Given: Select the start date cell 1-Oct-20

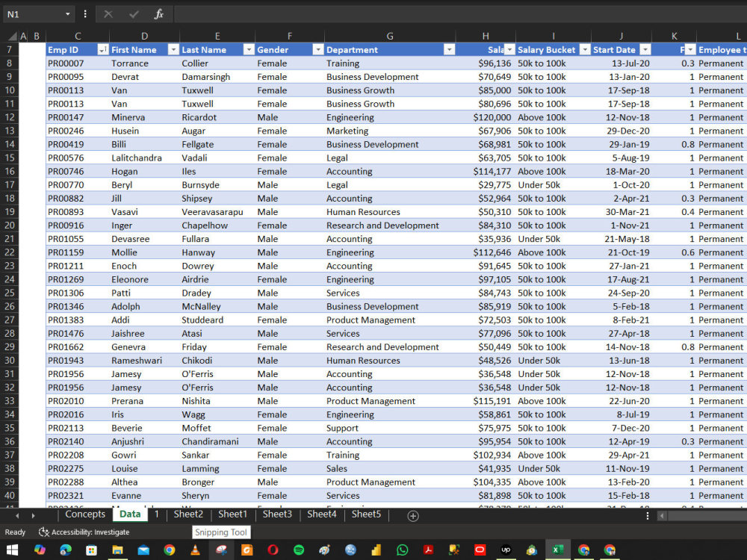Looking at the screenshot, I should (x=622, y=184).
